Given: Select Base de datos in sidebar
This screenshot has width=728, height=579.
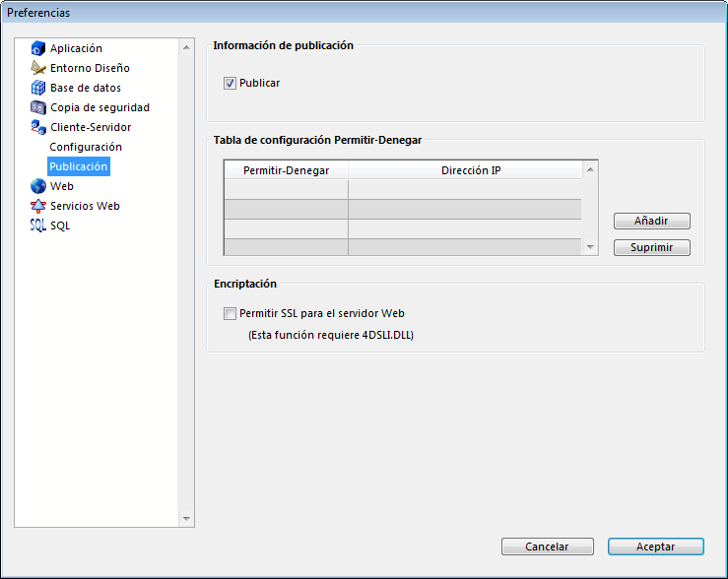Looking at the screenshot, I should (86, 88).
